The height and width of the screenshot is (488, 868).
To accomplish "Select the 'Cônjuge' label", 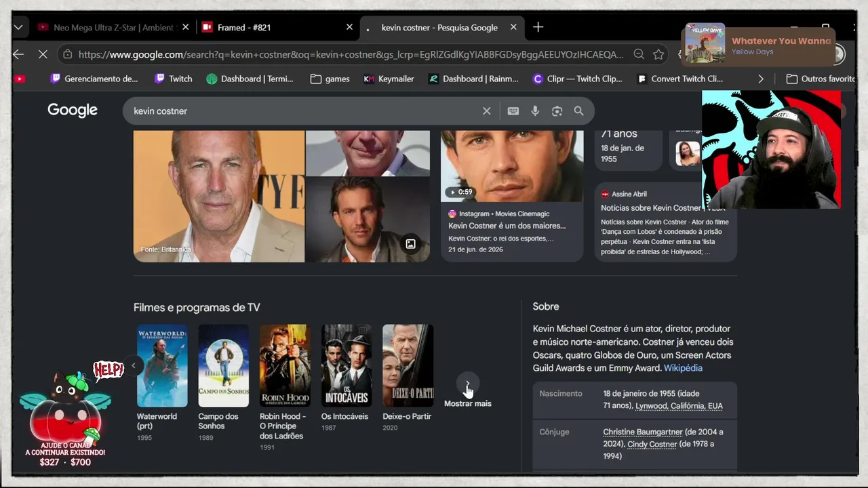I will point(554,432).
